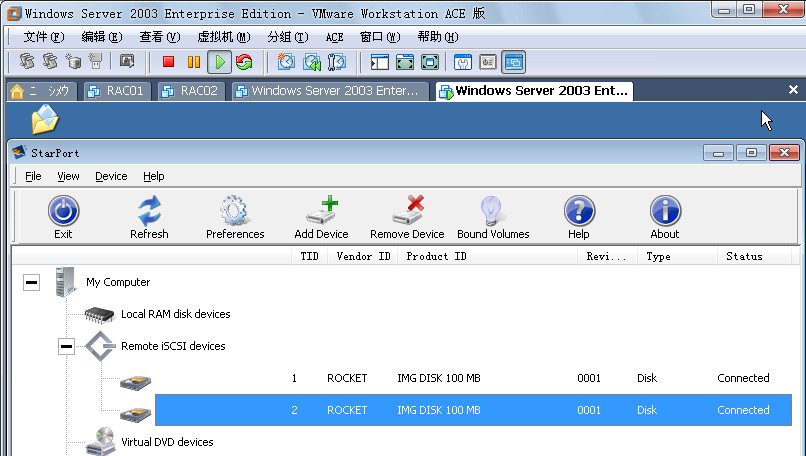The height and width of the screenshot is (456, 806).
Task: Take a VM snapshot via clock icon
Action: point(286,62)
